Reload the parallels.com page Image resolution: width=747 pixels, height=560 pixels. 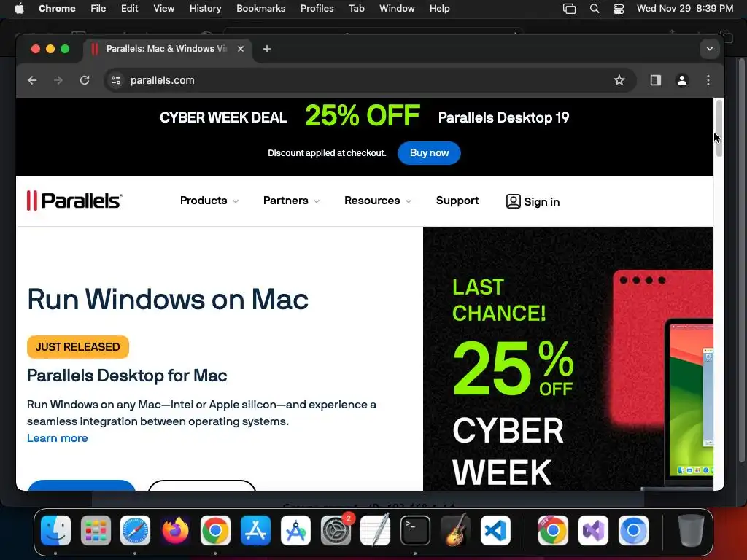(x=85, y=80)
